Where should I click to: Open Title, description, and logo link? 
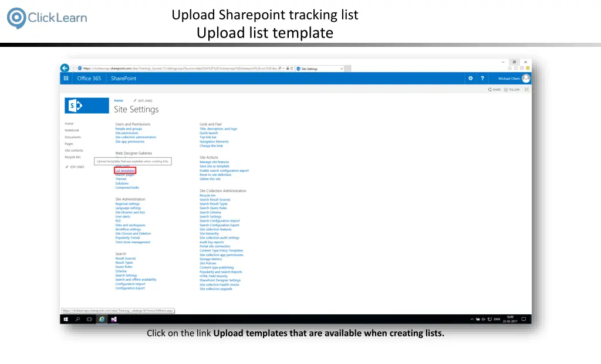pyautogui.click(x=218, y=128)
